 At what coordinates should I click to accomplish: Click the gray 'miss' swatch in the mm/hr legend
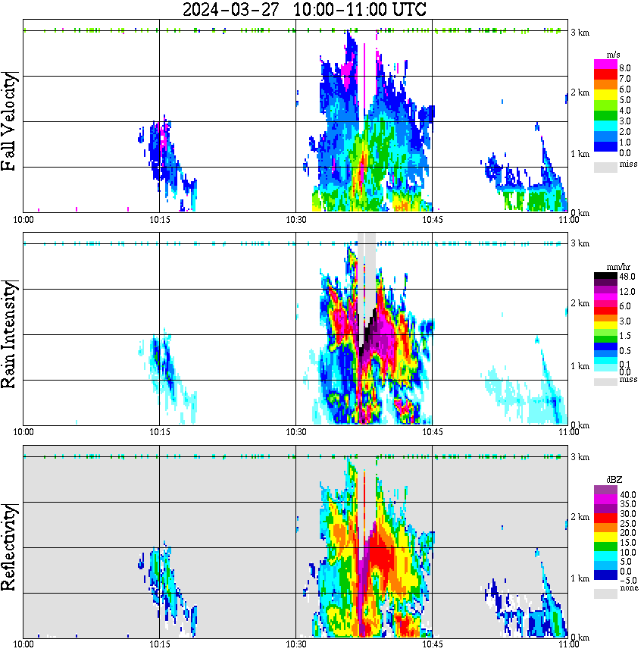(605, 381)
